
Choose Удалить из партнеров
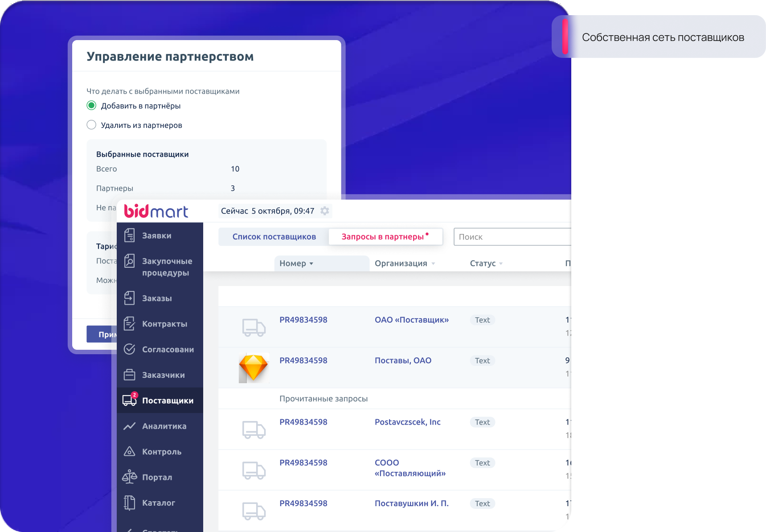(91, 125)
